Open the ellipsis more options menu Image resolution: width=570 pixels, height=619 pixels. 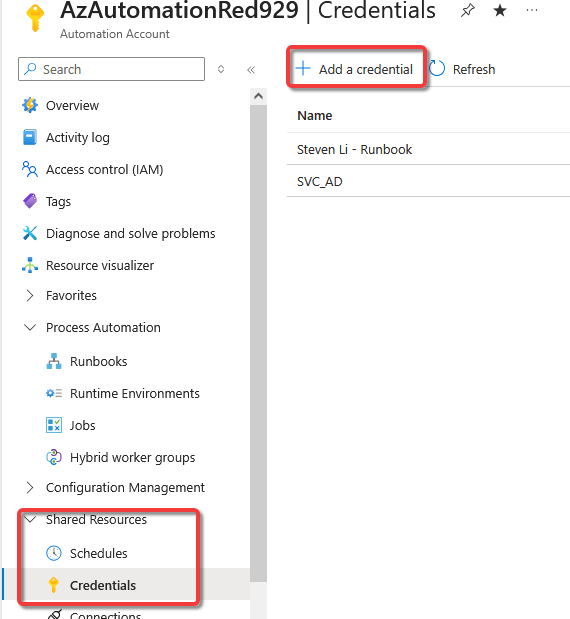(532, 11)
